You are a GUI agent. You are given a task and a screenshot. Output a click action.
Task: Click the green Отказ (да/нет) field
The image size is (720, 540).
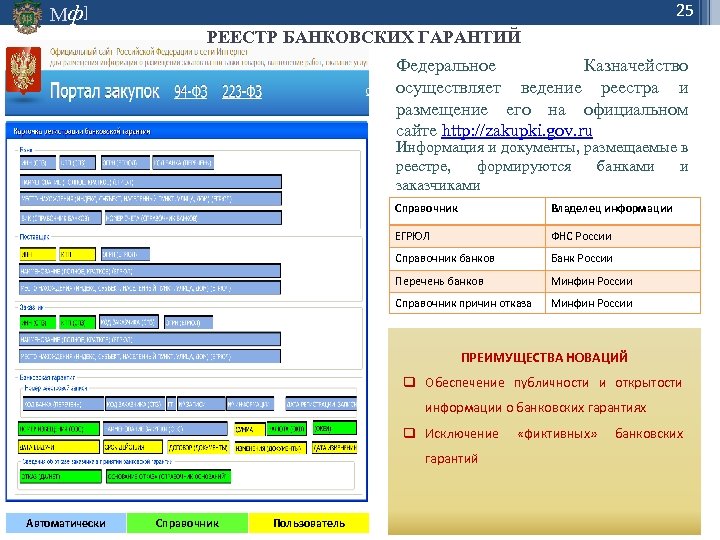[60, 477]
